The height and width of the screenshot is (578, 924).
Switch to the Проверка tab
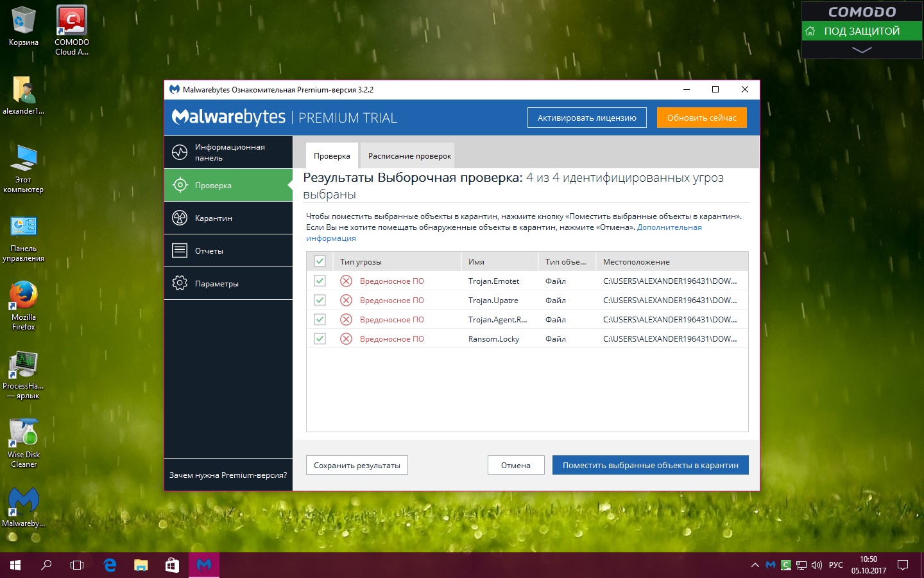coord(332,155)
